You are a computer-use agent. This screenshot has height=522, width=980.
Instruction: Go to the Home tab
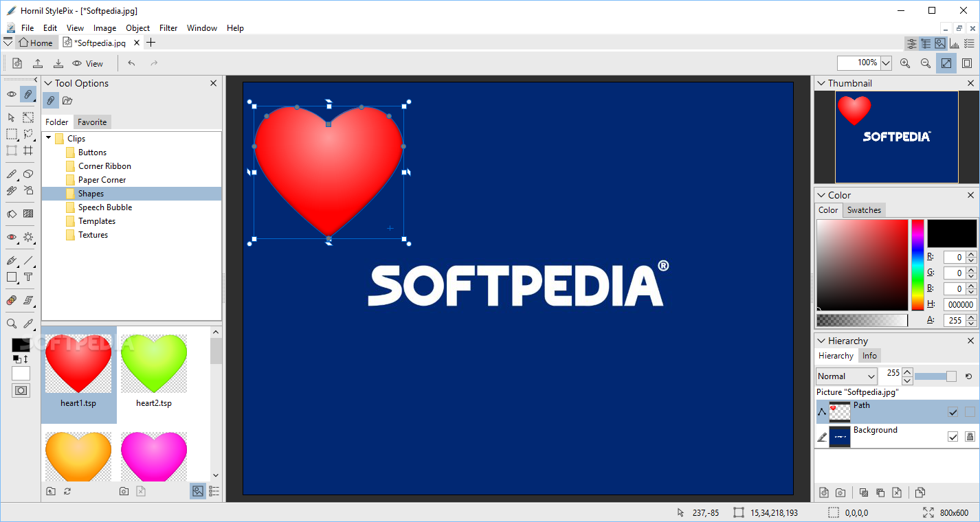click(x=36, y=43)
